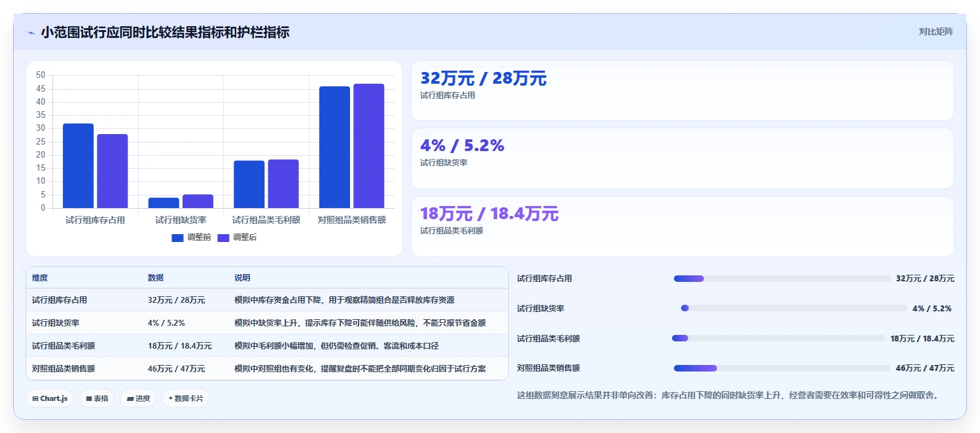Toggle the 调整后 legend swatch

tap(223, 238)
